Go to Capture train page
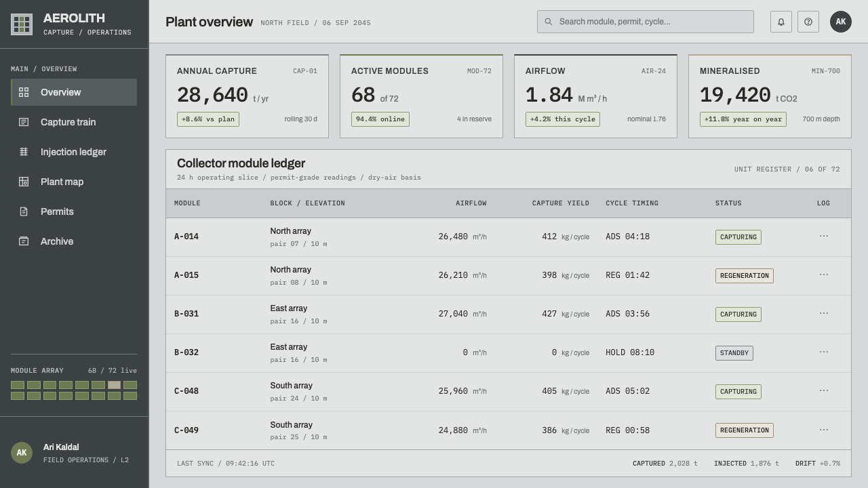 [x=74, y=122]
